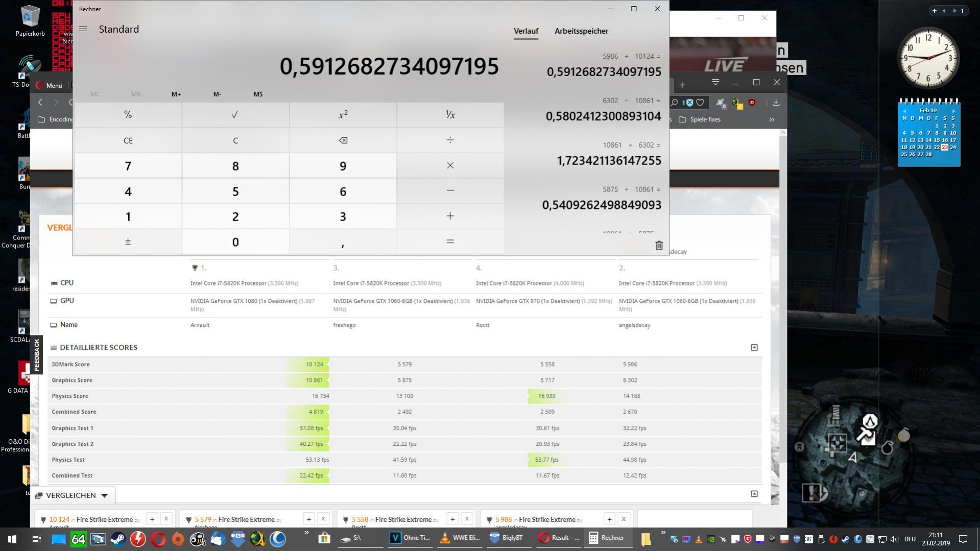Click the backspace key in the calculator

(x=343, y=140)
